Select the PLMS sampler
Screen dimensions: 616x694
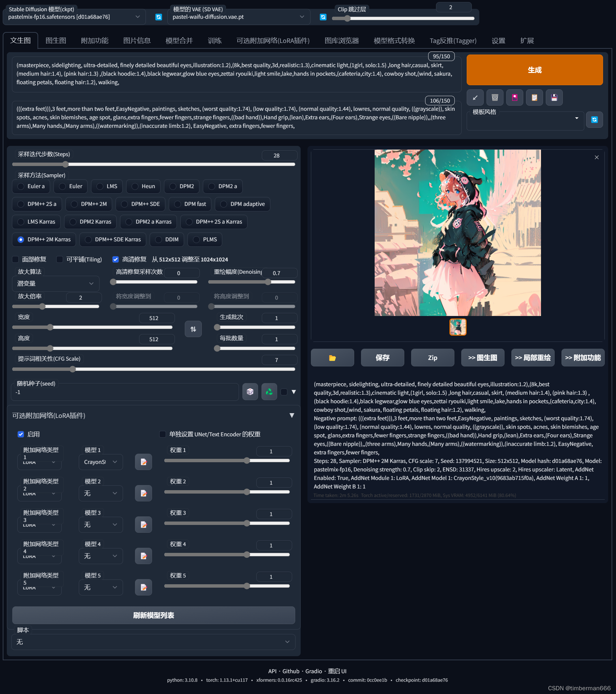pyautogui.click(x=205, y=240)
